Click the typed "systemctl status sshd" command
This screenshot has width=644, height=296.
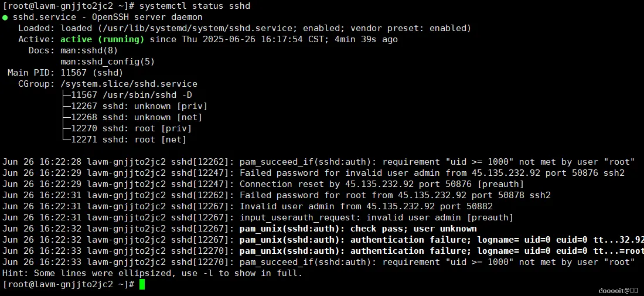(x=195, y=6)
